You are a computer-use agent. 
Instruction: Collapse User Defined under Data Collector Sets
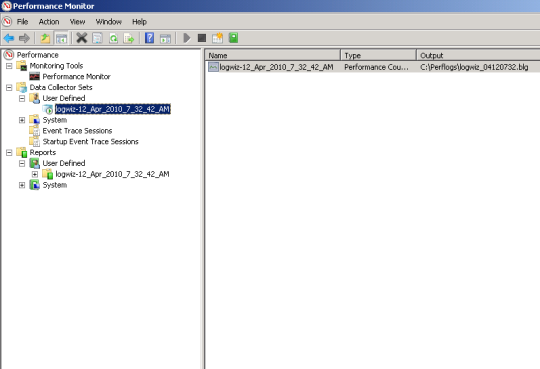click(22, 98)
